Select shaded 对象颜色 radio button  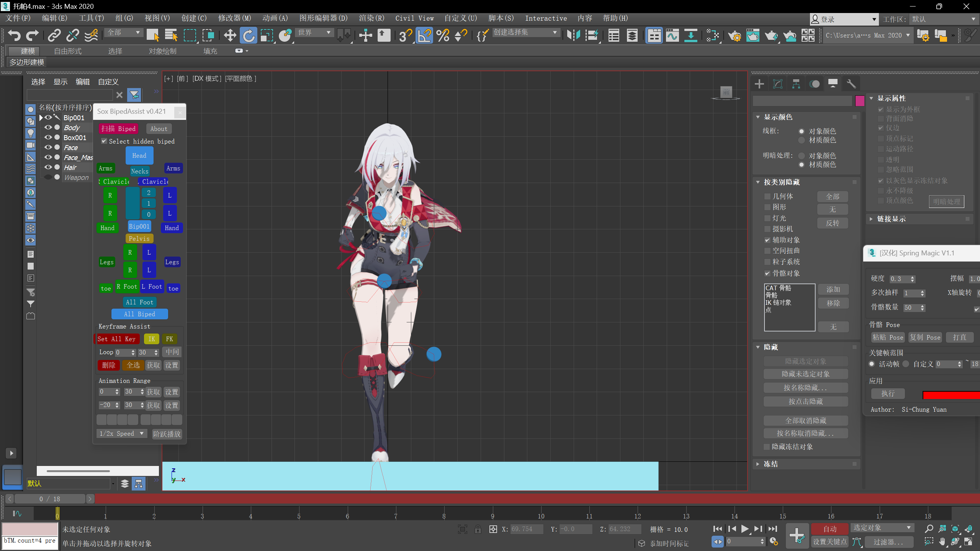[801, 156]
